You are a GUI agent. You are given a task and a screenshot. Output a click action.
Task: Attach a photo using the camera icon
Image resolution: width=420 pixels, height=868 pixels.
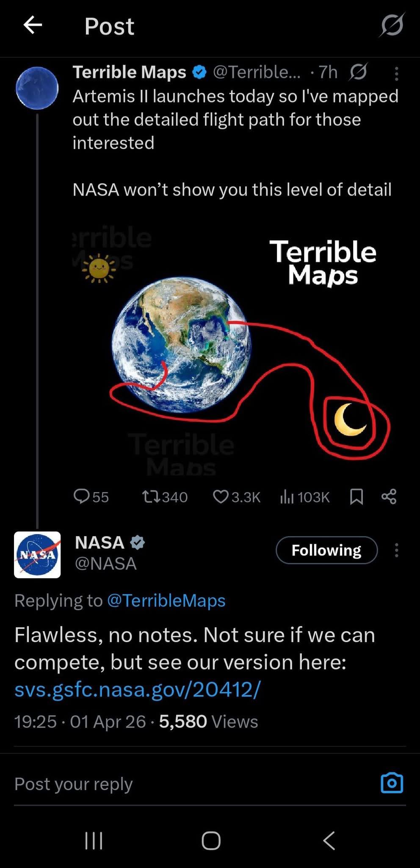(392, 783)
